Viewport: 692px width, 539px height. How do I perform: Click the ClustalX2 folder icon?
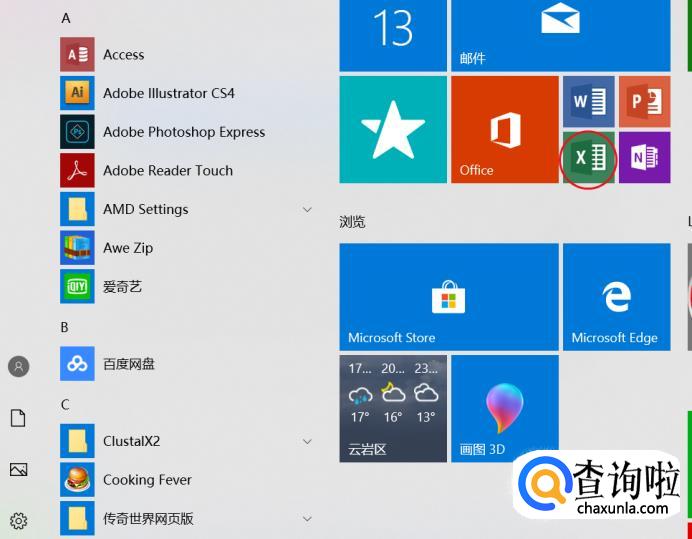(77, 441)
